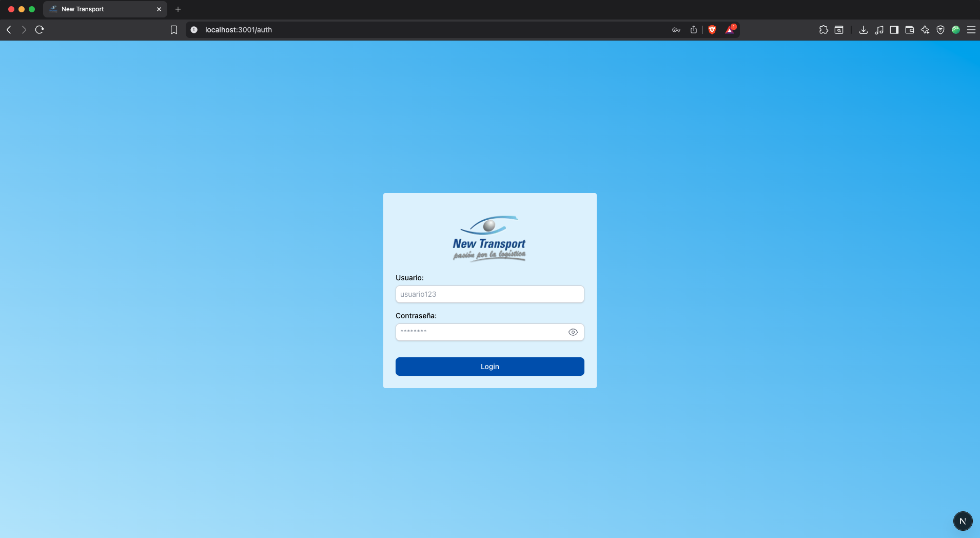Open the browser hamburger menu
Screen dimensions: 980x538
click(x=971, y=30)
